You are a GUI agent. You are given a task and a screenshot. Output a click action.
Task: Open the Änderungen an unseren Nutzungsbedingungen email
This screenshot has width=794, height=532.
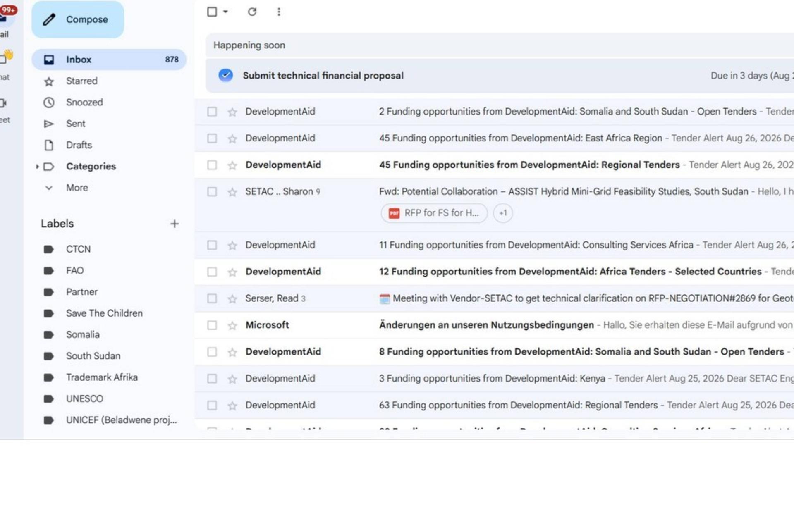click(486, 325)
